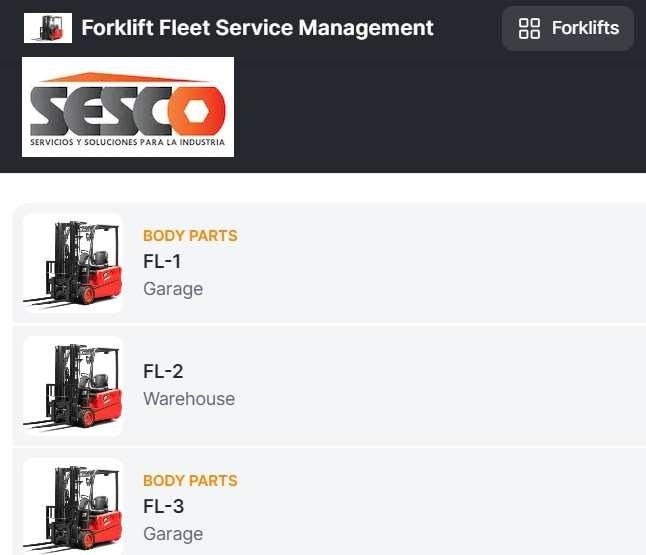Click the small forklift icon in the header
Image resolution: width=646 pixels, height=555 pixels.
(48, 28)
